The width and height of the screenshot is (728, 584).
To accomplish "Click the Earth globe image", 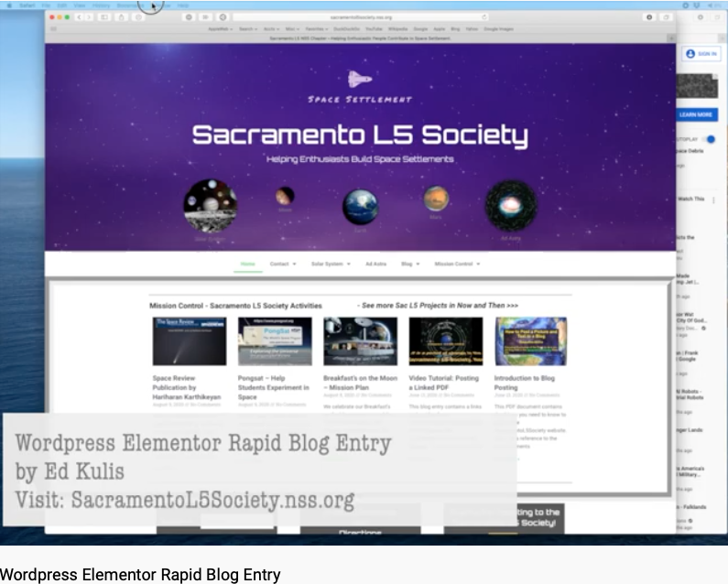I will 360,207.
